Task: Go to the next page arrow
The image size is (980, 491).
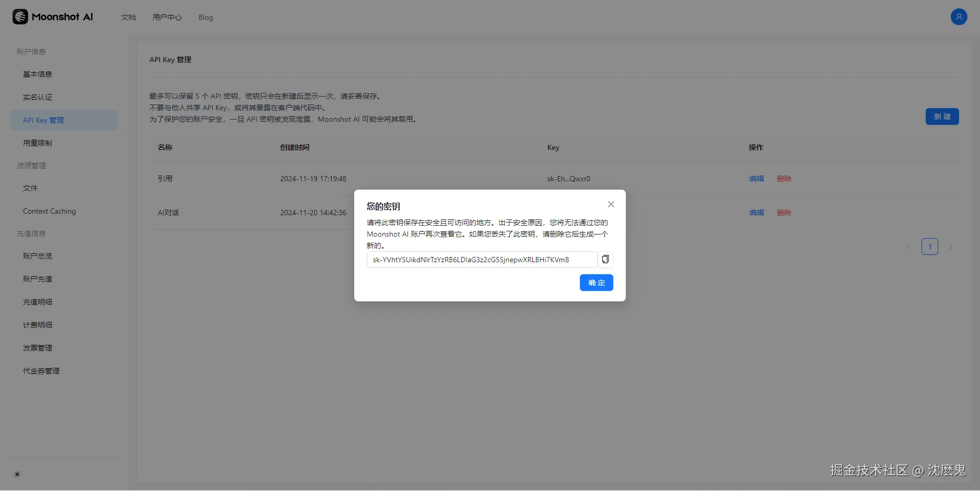Action: coord(951,247)
